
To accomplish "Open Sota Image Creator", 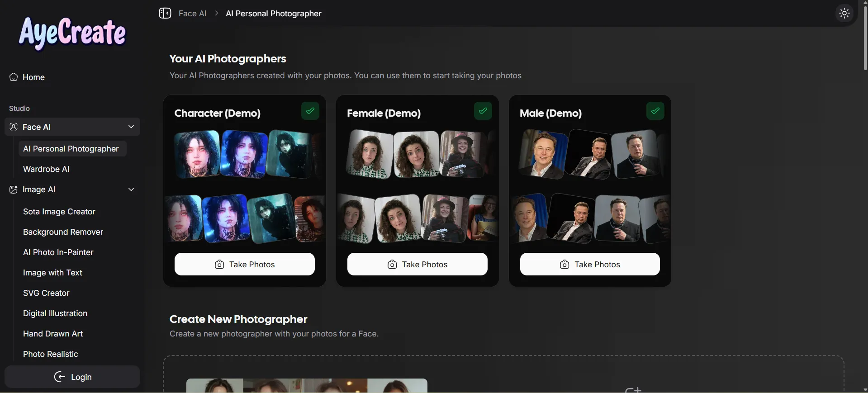I will tap(59, 212).
